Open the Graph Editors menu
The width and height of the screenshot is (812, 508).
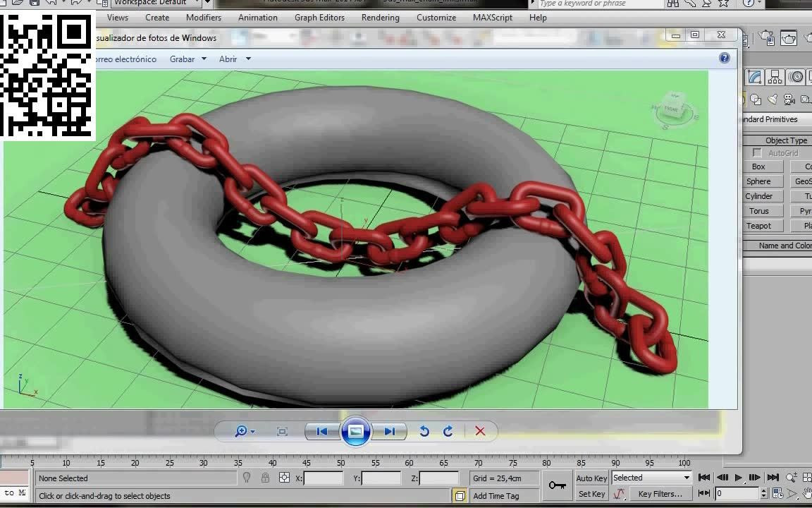point(319,18)
